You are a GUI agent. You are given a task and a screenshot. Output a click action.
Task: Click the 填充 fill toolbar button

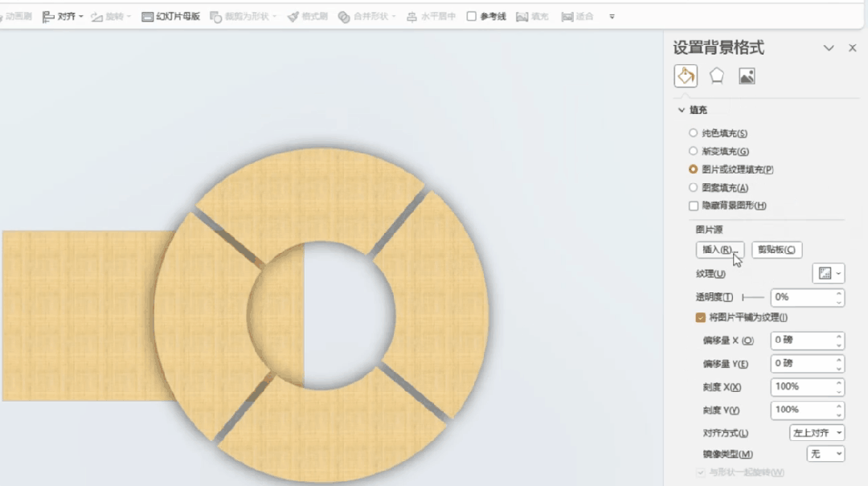click(x=532, y=17)
